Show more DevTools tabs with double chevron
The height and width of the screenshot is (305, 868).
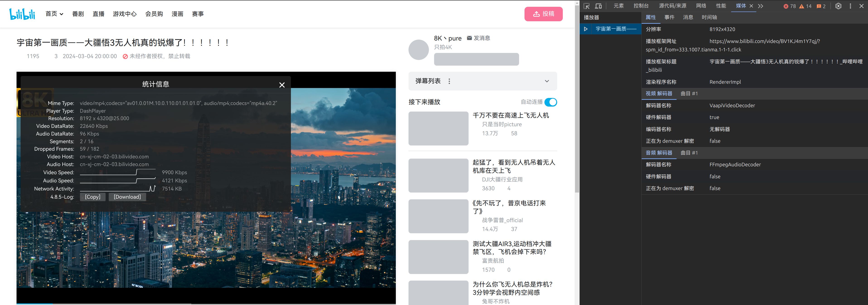coord(761,6)
